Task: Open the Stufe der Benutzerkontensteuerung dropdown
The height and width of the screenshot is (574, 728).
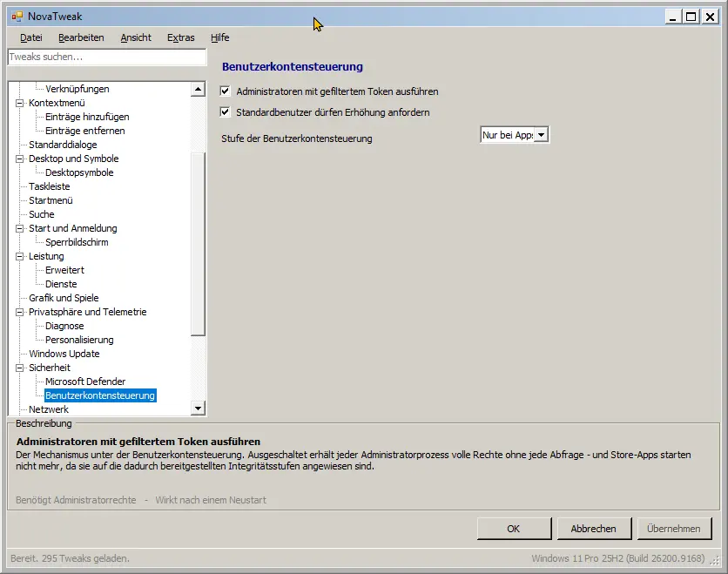Action: (x=541, y=135)
